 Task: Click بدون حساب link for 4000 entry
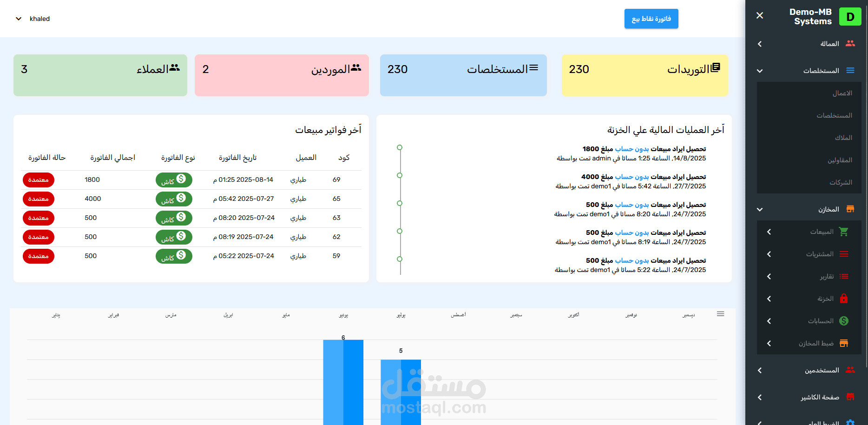(x=632, y=177)
